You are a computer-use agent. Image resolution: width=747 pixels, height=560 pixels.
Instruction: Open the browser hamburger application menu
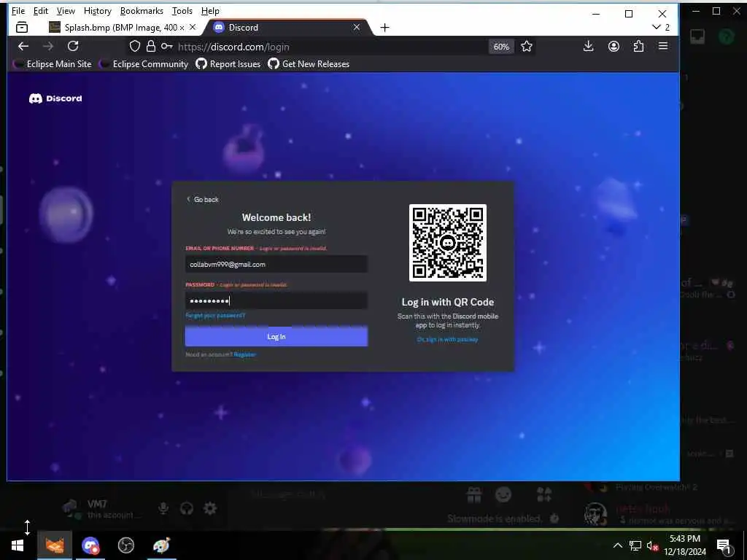(x=662, y=46)
